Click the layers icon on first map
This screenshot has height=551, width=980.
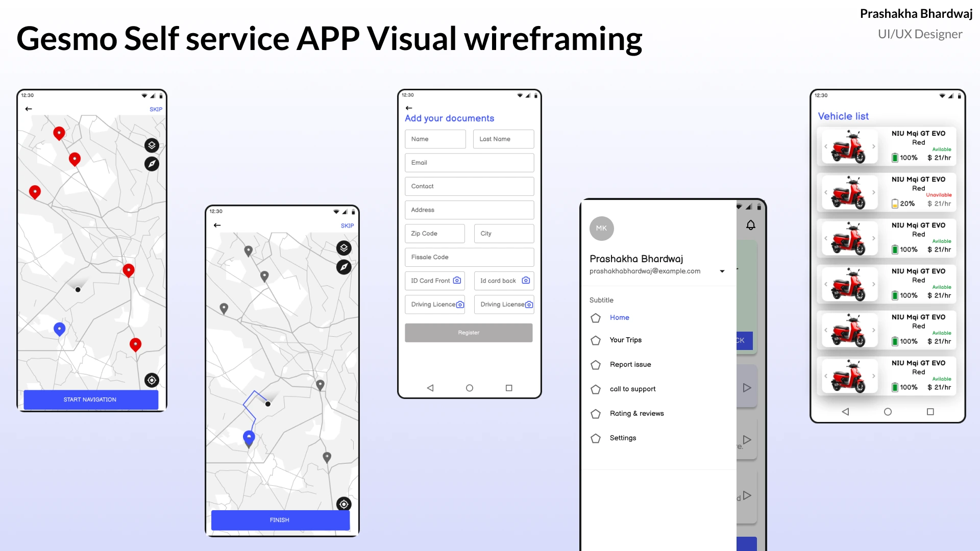pyautogui.click(x=152, y=145)
